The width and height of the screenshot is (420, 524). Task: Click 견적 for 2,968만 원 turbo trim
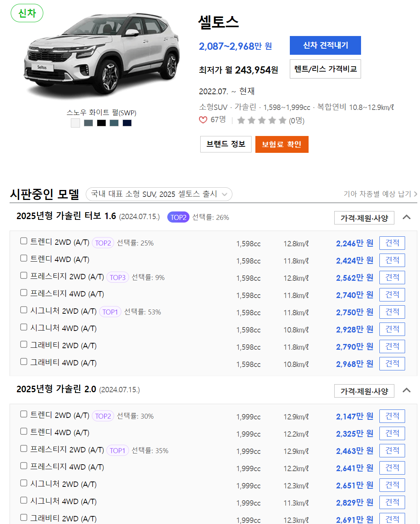(392, 364)
